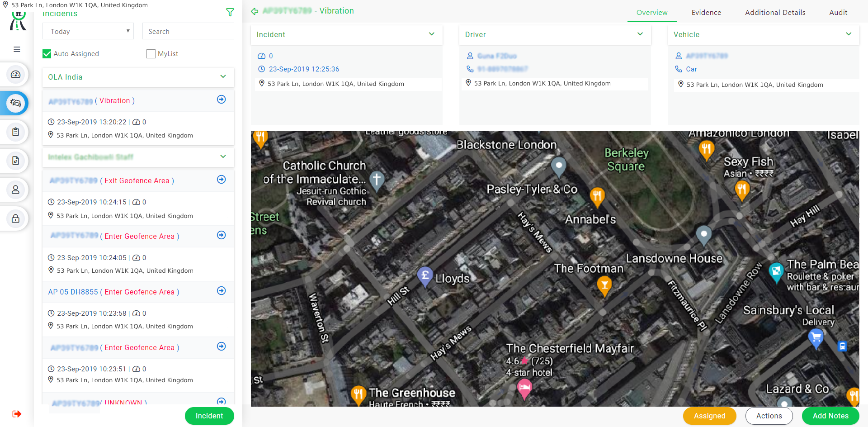Click the back arrow beside Vibration title
The image size is (868, 427).
(x=255, y=11)
